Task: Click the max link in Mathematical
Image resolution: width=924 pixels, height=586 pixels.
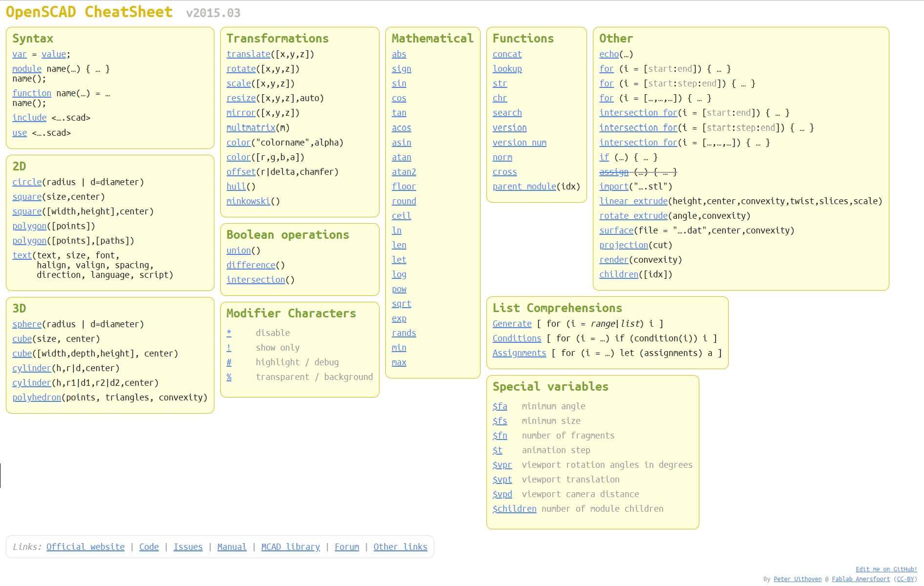Action: click(x=399, y=362)
